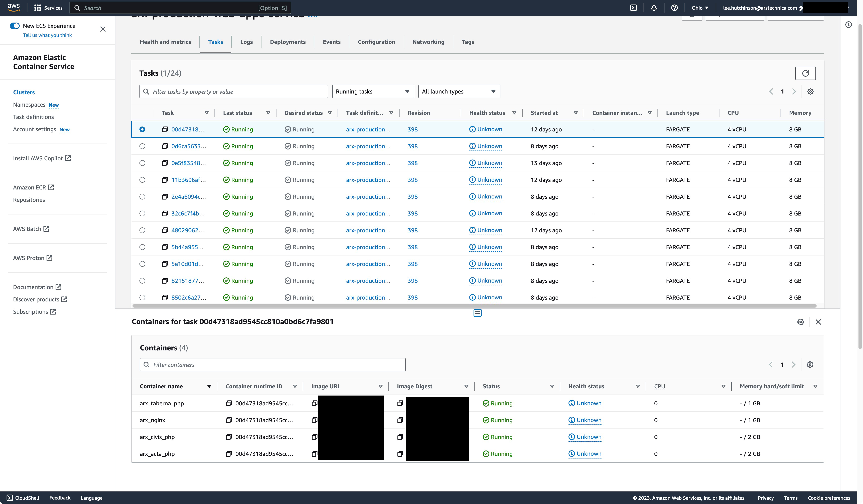Open the Ohio region selector
Viewport: 863px width, 504px height.
tap(700, 8)
